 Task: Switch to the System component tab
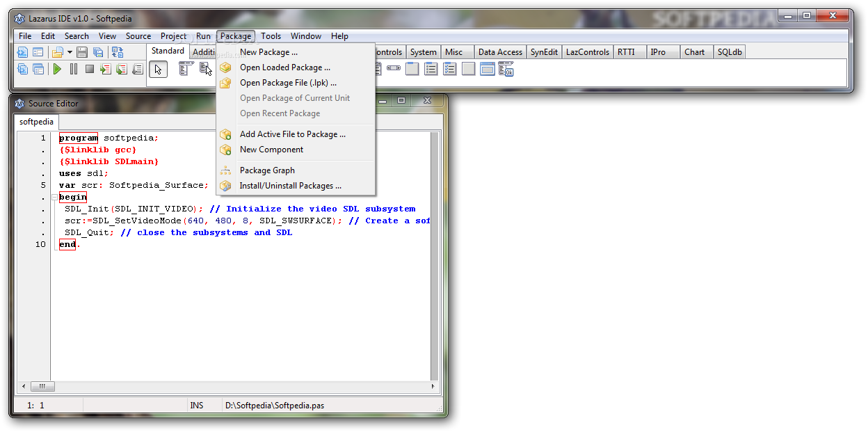[423, 52]
